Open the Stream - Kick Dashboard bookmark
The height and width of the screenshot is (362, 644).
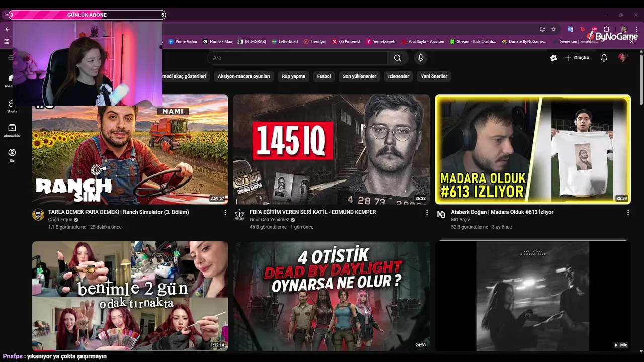[x=473, y=42]
